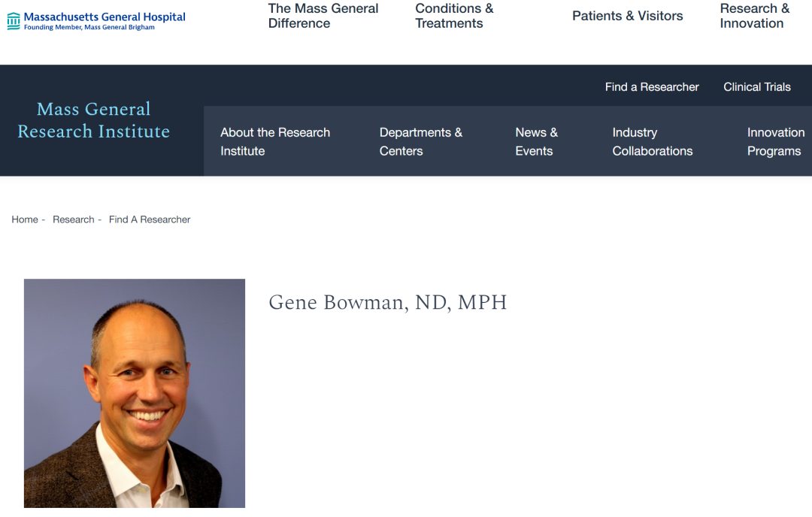Viewport: 812px width, 517px height.
Task: Open the Innovation Programs tab
Action: [775, 141]
